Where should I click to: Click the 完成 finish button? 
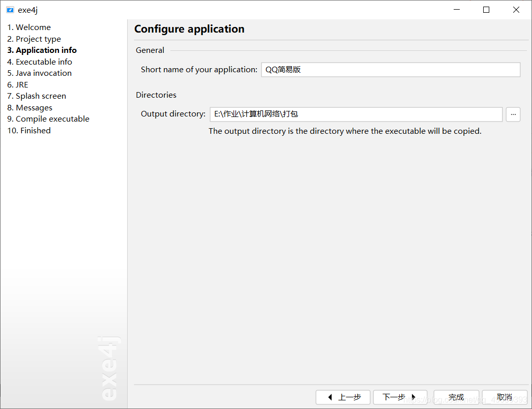(456, 397)
